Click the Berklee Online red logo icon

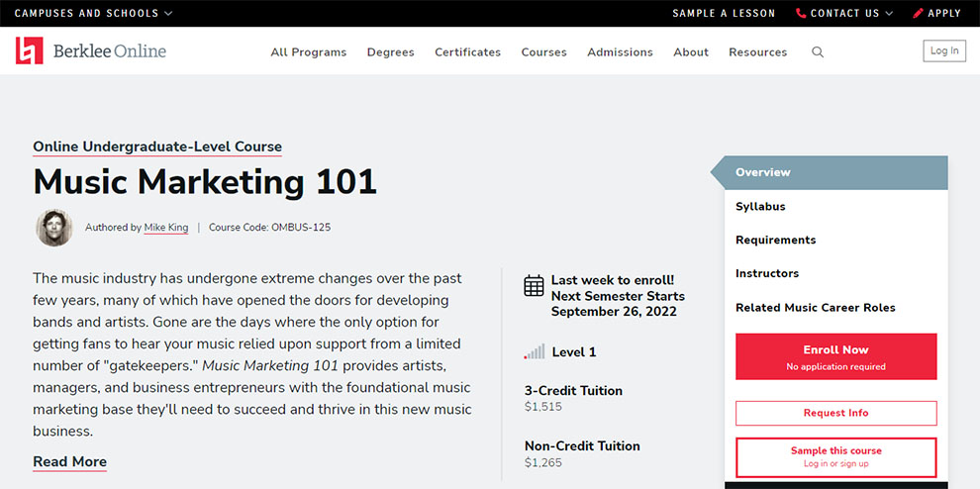(30, 50)
